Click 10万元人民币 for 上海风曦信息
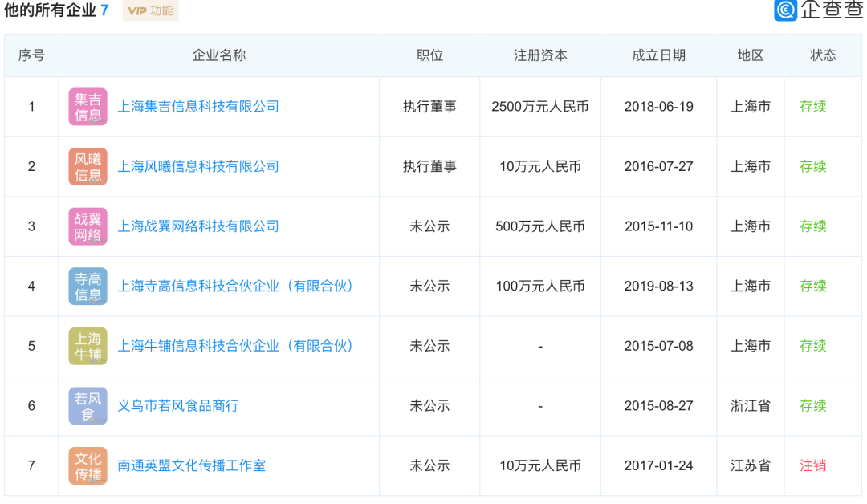The height and width of the screenshot is (504, 867). 540,166
